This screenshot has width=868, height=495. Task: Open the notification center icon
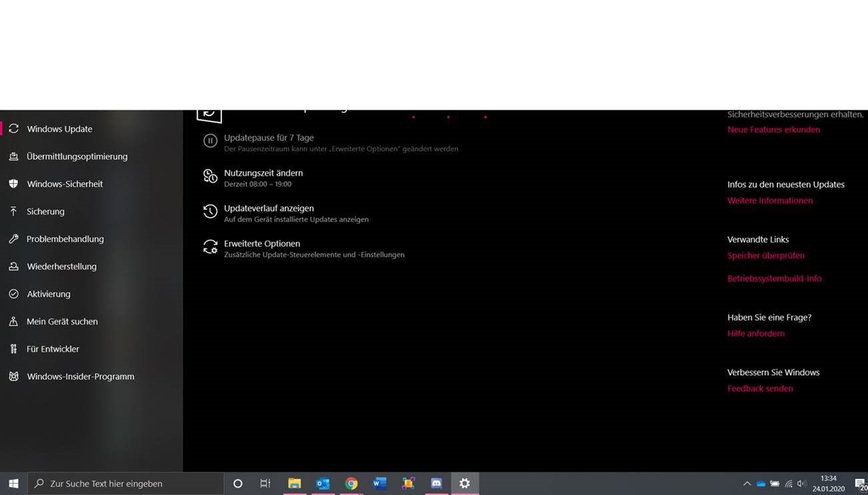coord(861,484)
